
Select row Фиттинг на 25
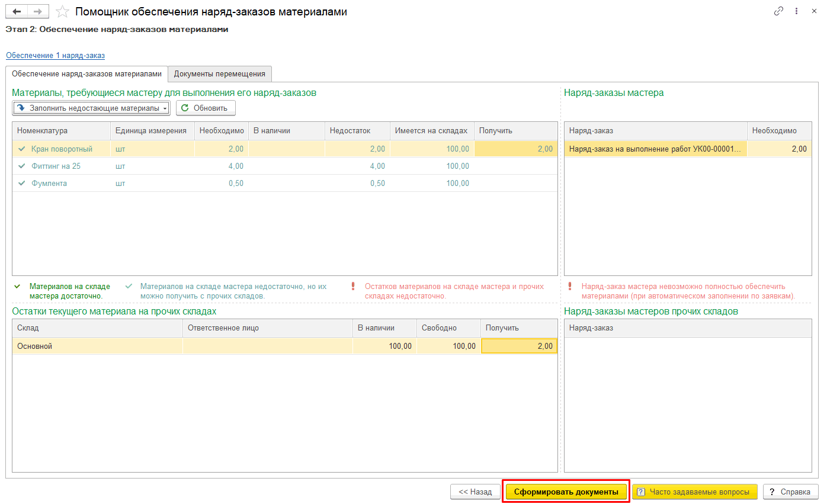point(285,166)
